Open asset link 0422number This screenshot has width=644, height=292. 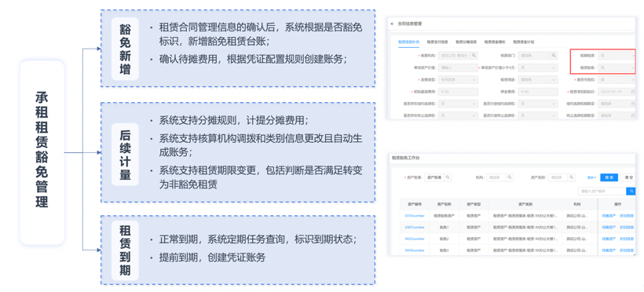click(x=415, y=239)
